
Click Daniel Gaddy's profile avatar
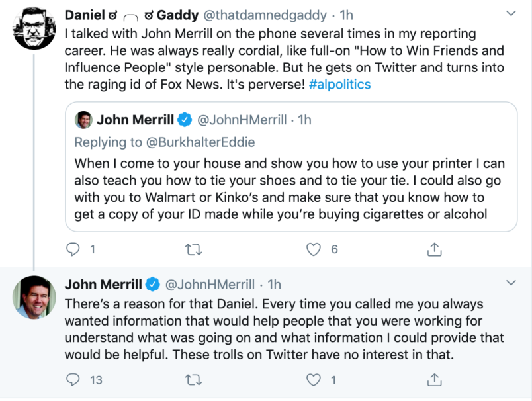(x=34, y=28)
